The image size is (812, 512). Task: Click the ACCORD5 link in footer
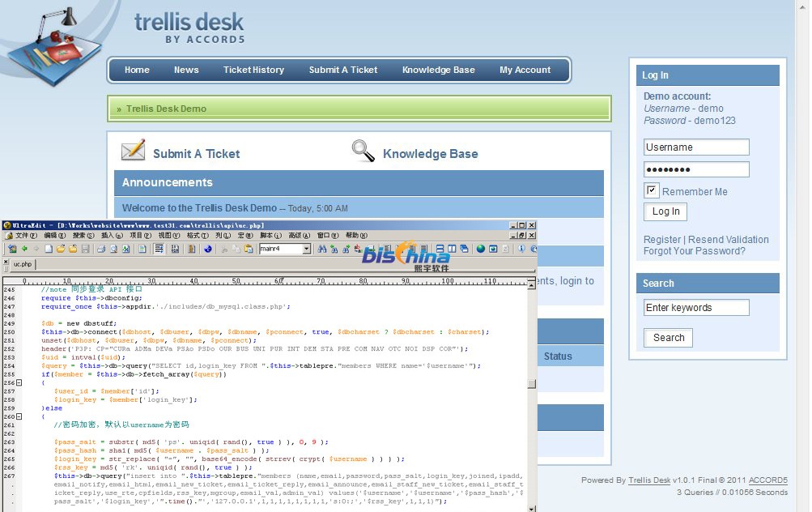pos(768,480)
